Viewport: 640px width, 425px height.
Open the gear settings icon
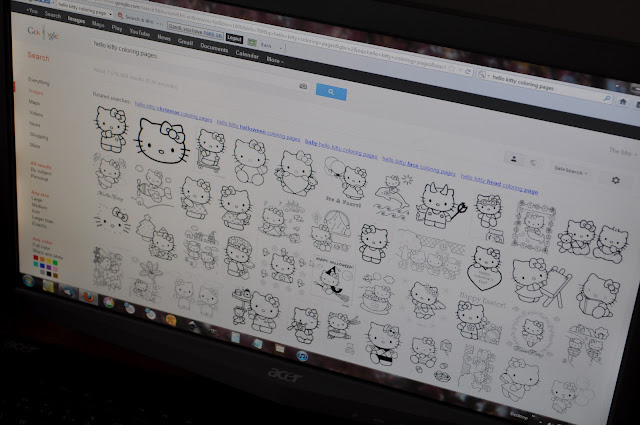pyautogui.click(x=615, y=180)
